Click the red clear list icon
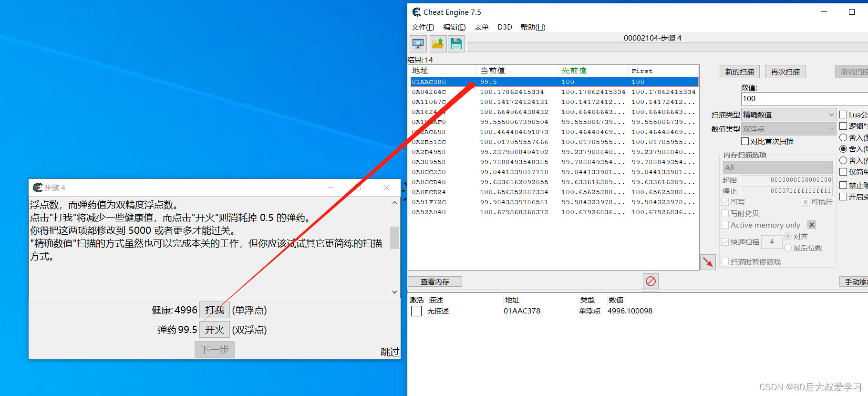 pos(651,281)
